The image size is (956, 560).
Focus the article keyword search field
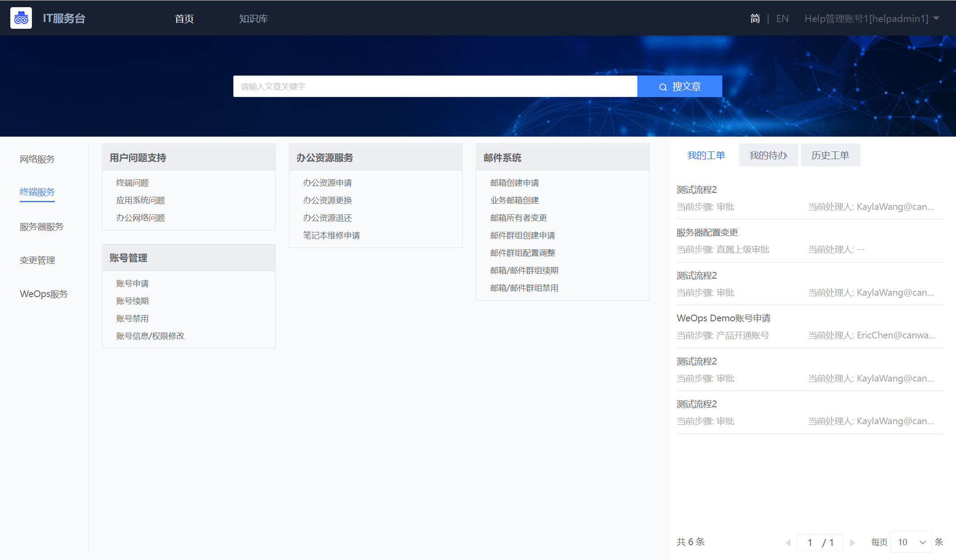(435, 86)
